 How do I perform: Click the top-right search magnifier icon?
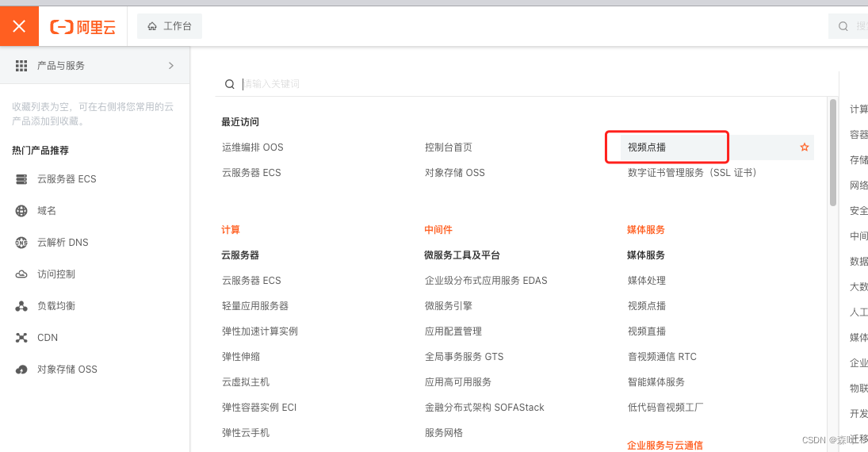pos(843,26)
